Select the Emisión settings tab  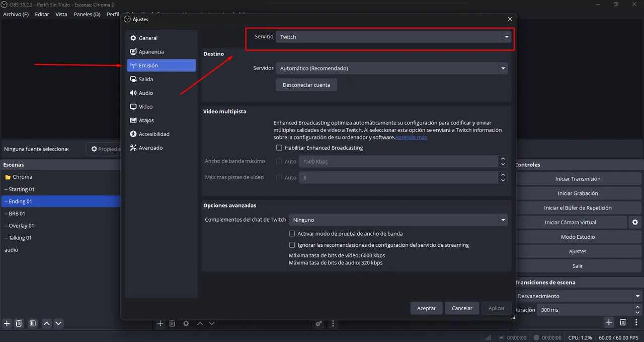pos(161,65)
